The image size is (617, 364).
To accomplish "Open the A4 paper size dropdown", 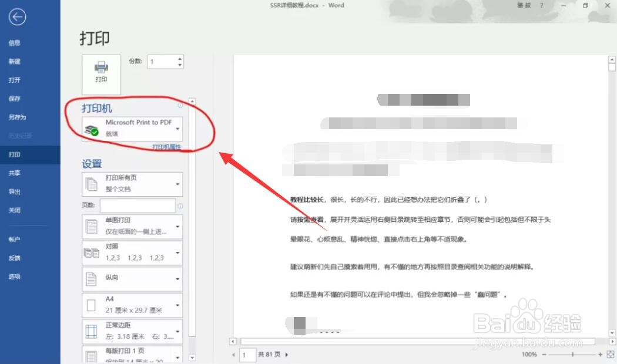I will [132, 305].
